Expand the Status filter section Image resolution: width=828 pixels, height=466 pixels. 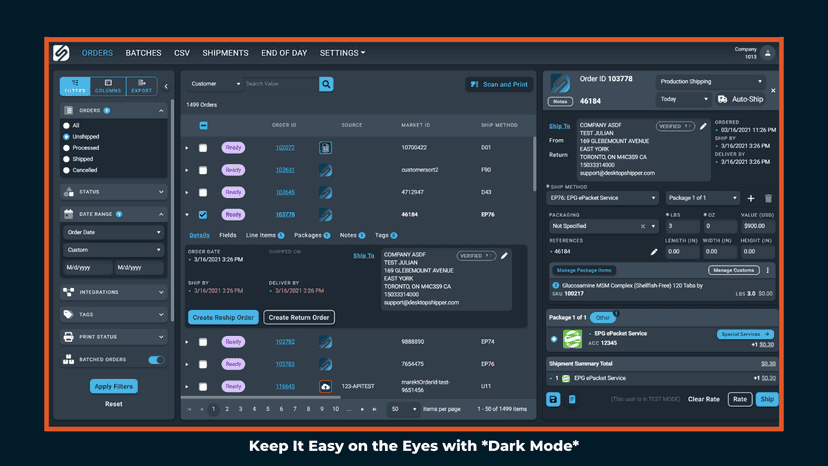(114, 192)
